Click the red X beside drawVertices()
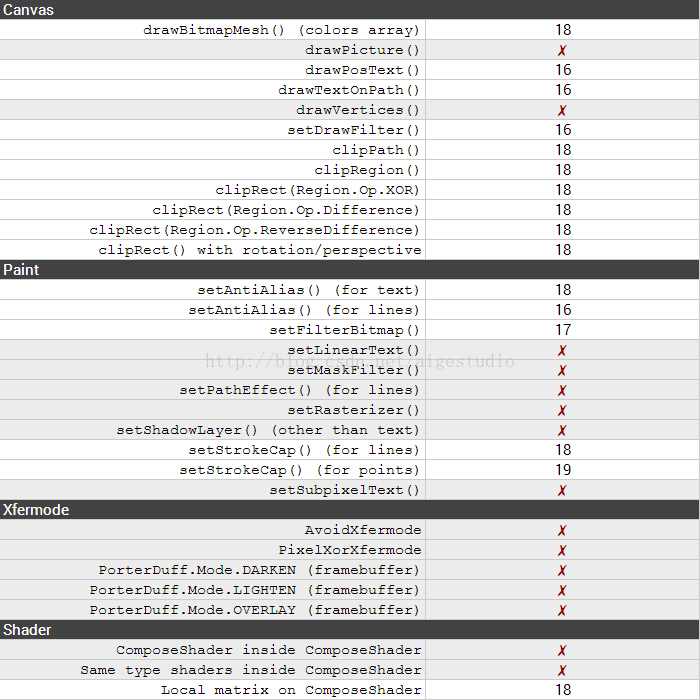Image resolution: width=700 pixels, height=700 pixels. (x=562, y=110)
